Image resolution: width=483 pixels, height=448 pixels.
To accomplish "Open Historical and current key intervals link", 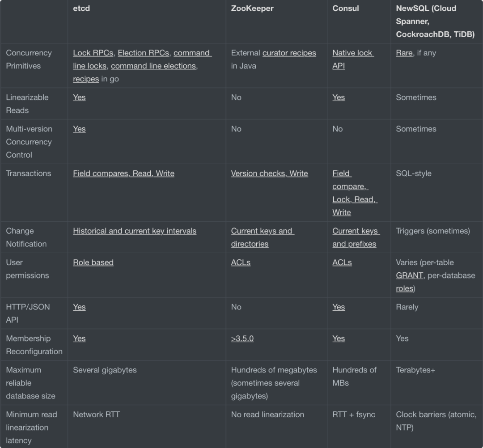I will coord(135,231).
